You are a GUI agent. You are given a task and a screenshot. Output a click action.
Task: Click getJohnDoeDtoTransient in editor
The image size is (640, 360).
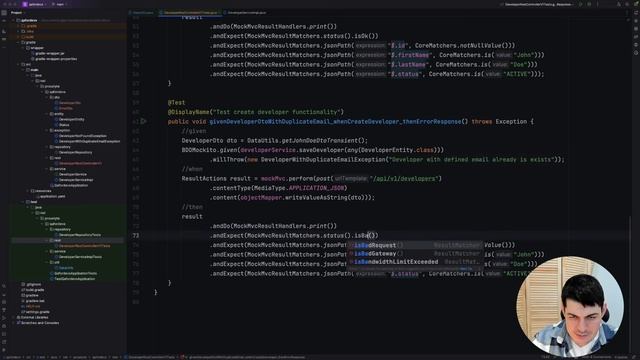pos(320,140)
